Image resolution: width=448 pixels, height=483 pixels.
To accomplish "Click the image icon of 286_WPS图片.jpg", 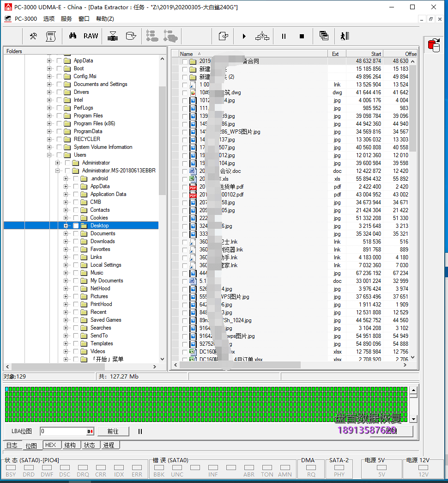I will pyautogui.click(x=193, y=132).
